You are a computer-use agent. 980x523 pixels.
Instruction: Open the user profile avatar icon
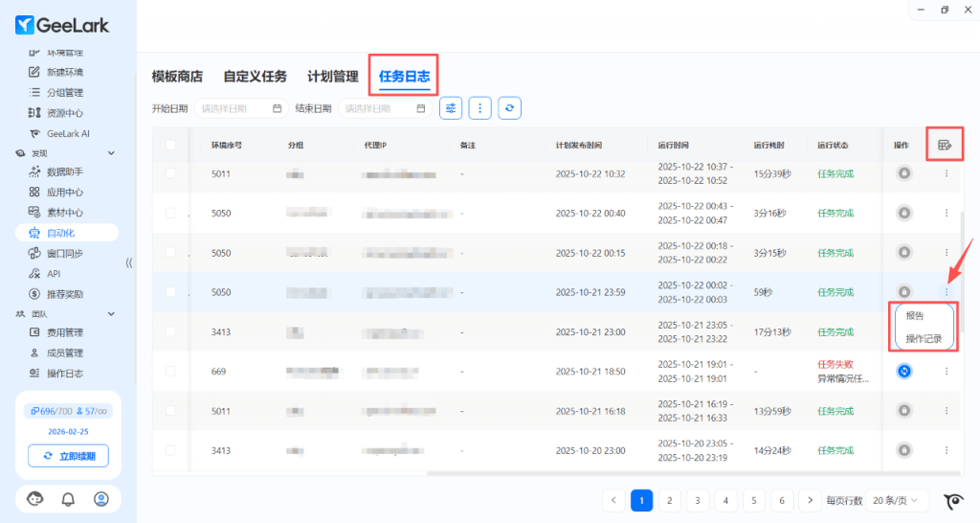(x=101, y=498)
